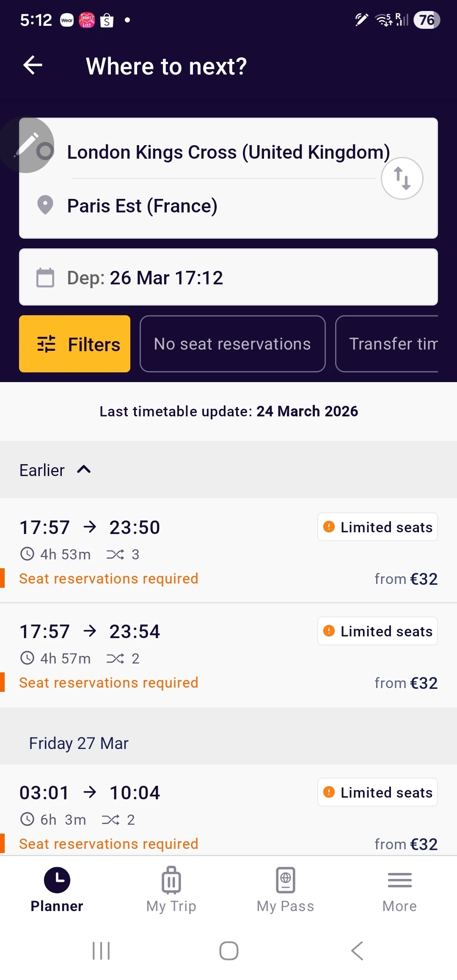Open the More menu tab
Screen dimensions: 457x980
pyautogui.click(x=399, y=889)
